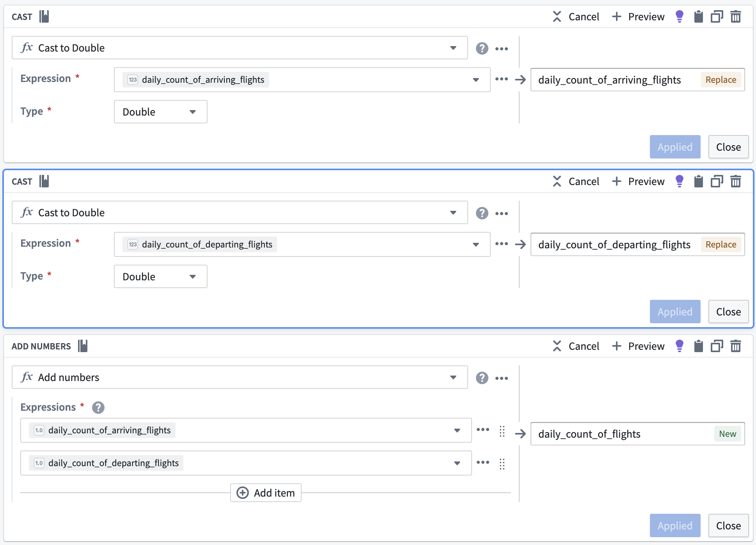This screenshot has width=756, height=545.
Task: Open help for Cast to Double in first panel
Action: (x=482, y=48)
